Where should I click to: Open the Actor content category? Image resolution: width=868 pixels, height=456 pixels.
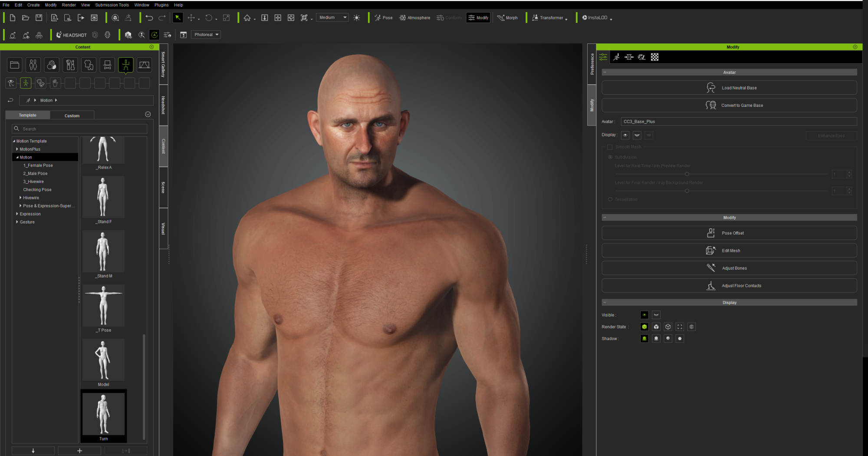pyautogui.click(x=33, y=65)
